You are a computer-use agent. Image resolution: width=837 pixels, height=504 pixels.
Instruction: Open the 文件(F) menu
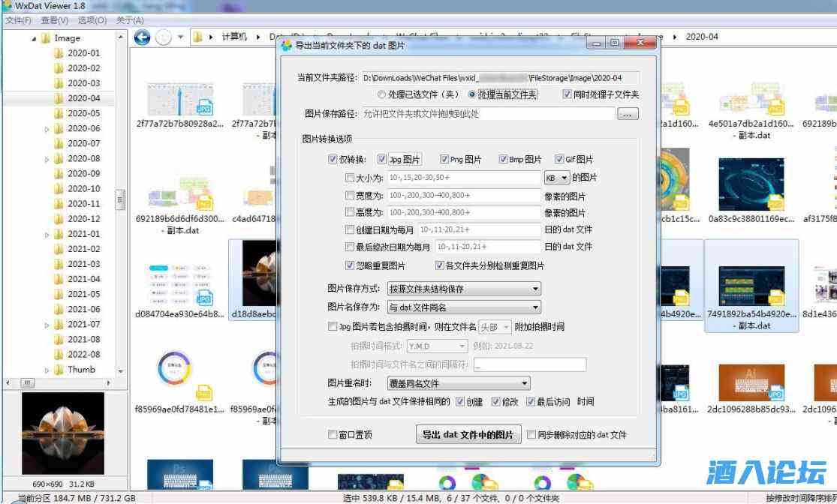pyautogui.click(x=19, y=20)
